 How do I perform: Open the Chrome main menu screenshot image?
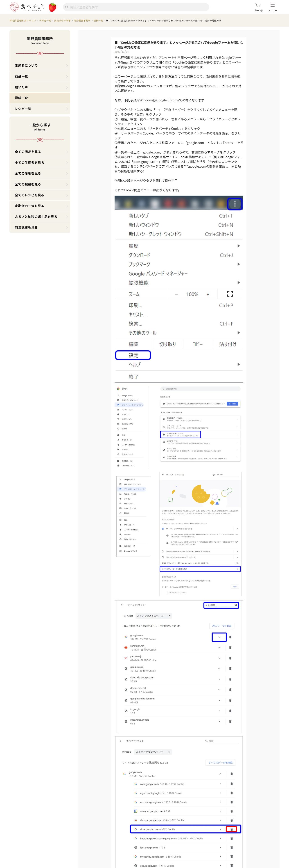tap(179, 289)
